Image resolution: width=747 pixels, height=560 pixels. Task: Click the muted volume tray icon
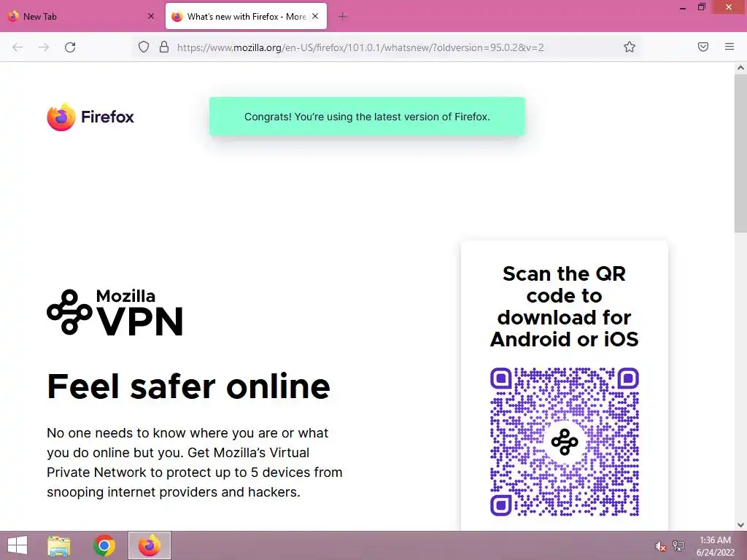point(660,546)
